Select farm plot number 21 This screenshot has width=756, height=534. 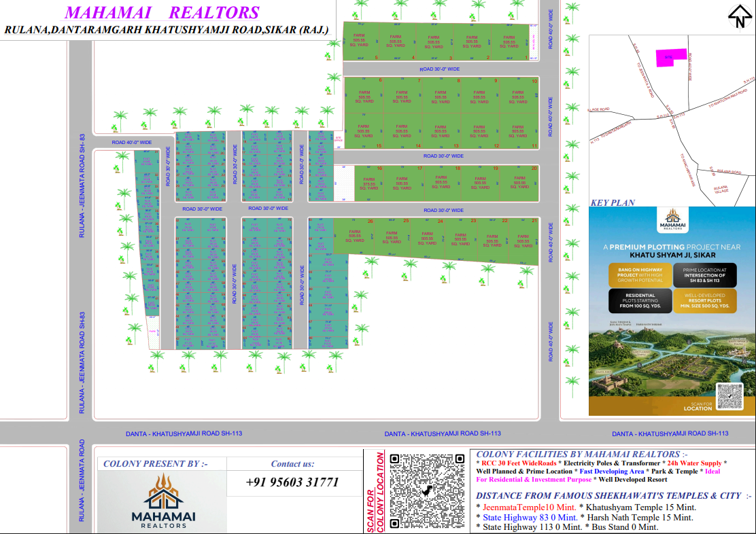tap(523, 240)
